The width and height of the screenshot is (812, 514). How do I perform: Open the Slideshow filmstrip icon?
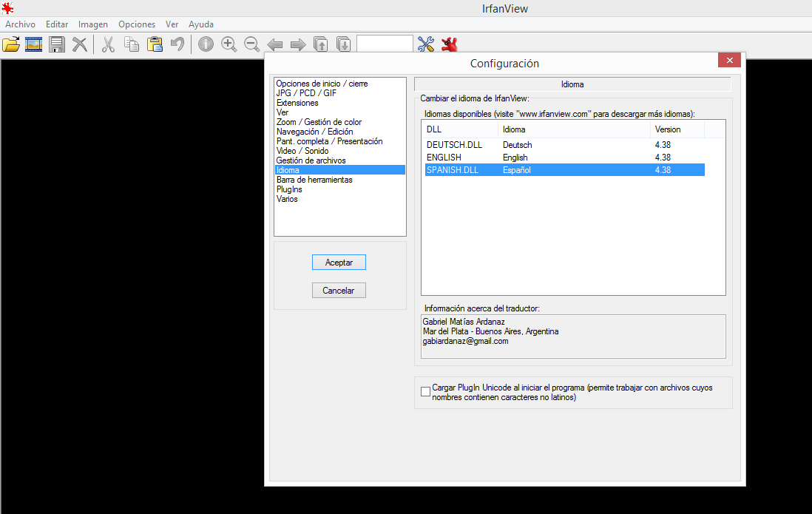pos(34,44)
